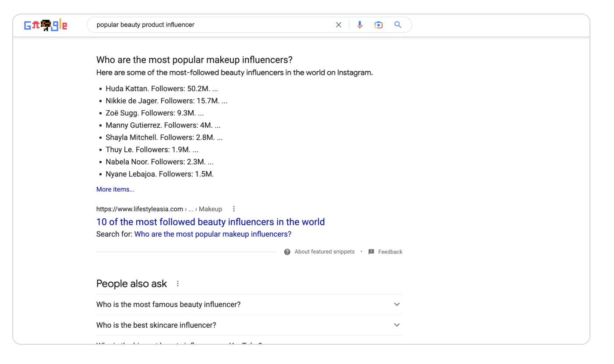The width and height of the screenshot is (614, 364).
Task: Click the Google doodle logo
Action: point(46,25)
